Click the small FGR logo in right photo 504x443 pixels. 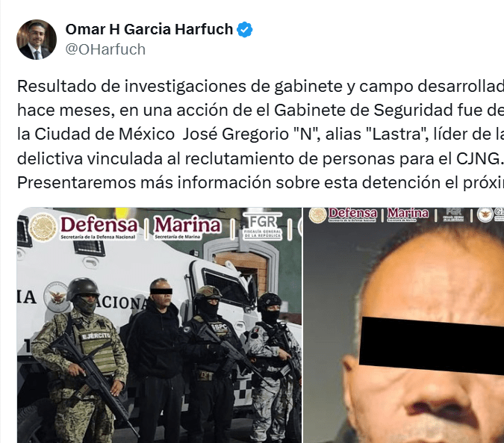[453, 214]
